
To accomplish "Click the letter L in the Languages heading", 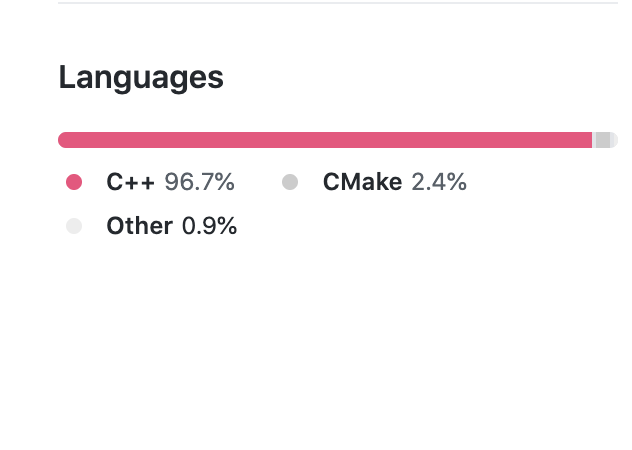I will click(66, 77).
